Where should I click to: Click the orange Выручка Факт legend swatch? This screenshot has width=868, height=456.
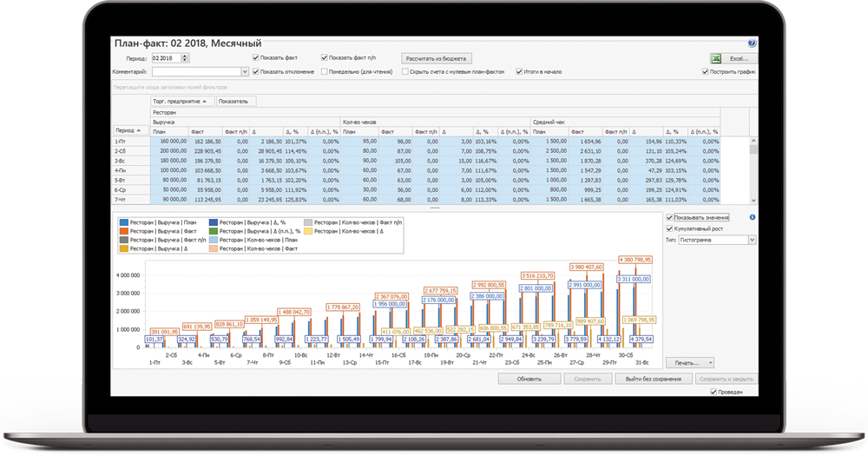[123, 231]
